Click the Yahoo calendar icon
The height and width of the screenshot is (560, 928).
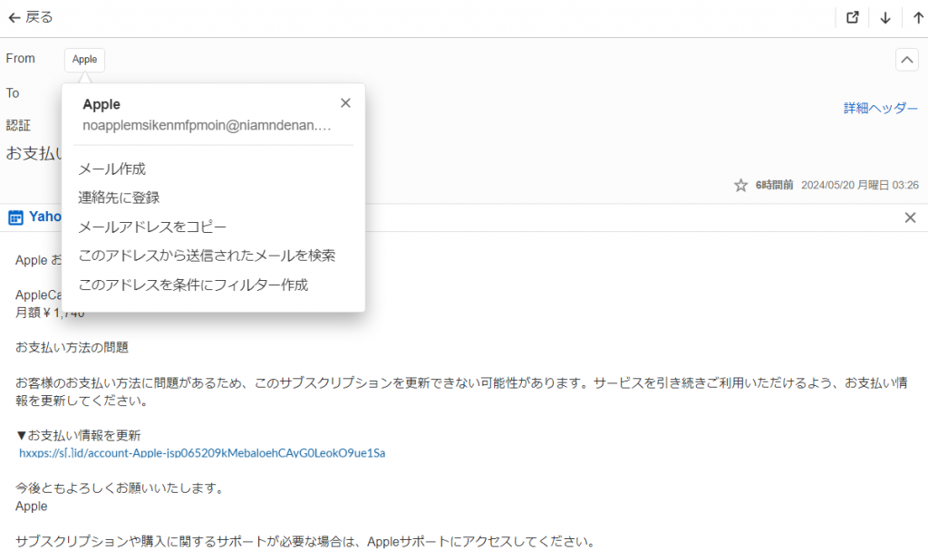15,217
